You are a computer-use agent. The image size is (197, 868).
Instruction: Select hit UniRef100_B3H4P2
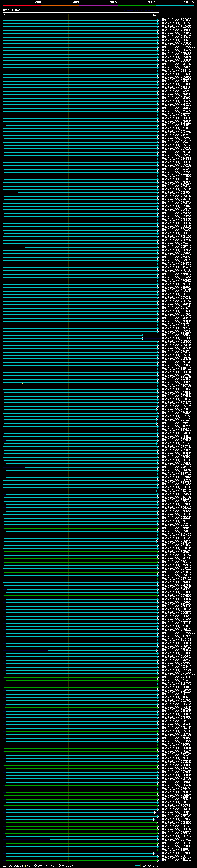[x=177, y=101]
